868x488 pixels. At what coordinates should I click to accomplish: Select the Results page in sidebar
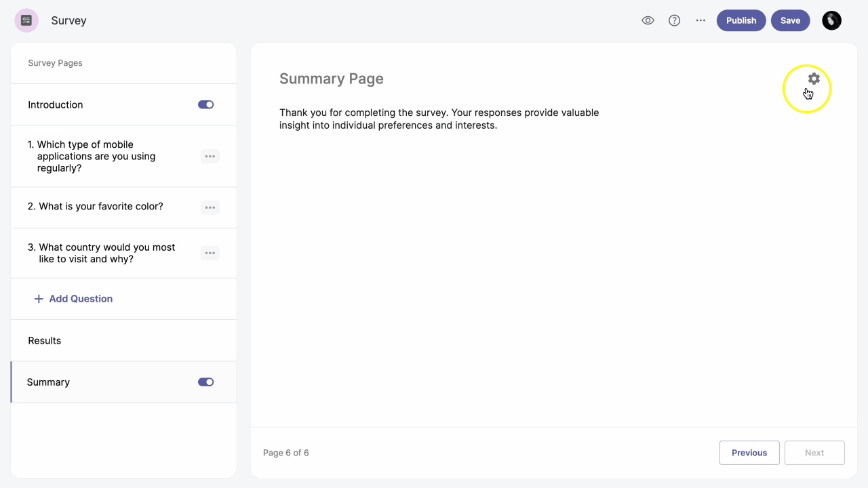click(x=45, y=341)
